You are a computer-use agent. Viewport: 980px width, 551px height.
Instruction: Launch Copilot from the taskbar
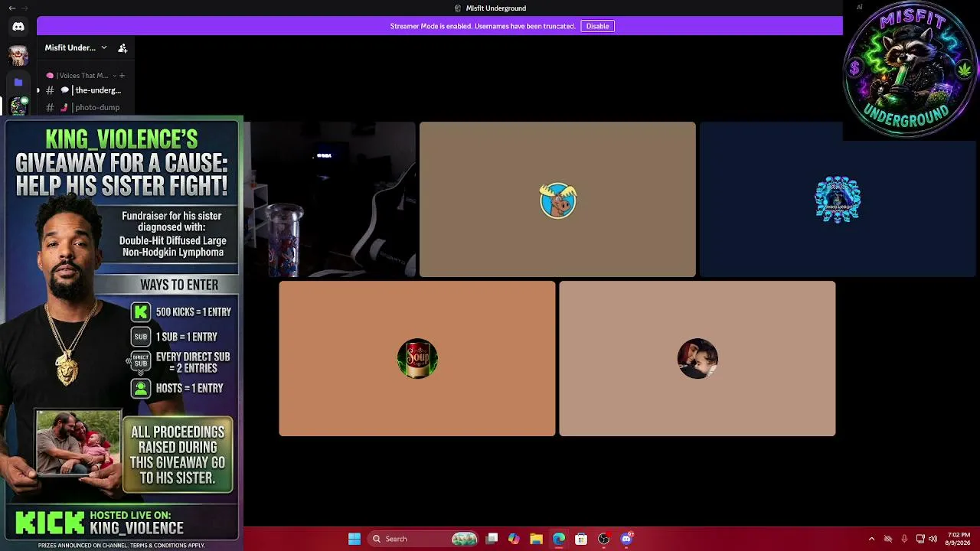point(514,539)
